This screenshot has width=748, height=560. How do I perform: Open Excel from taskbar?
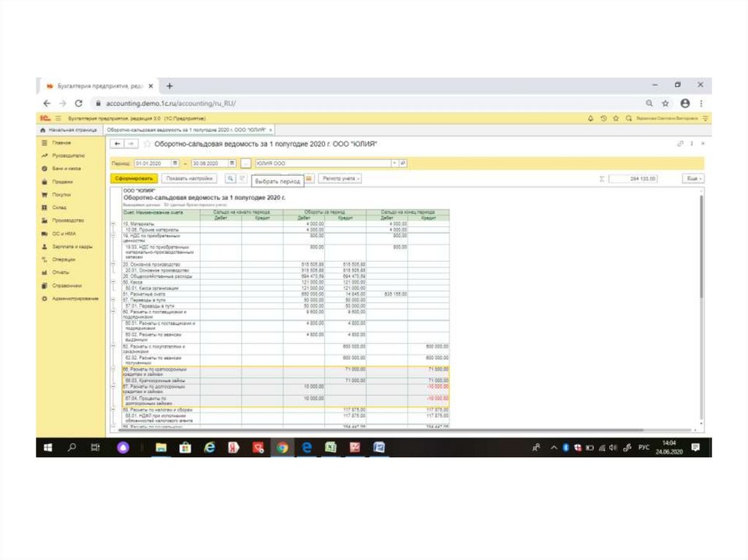331,448
